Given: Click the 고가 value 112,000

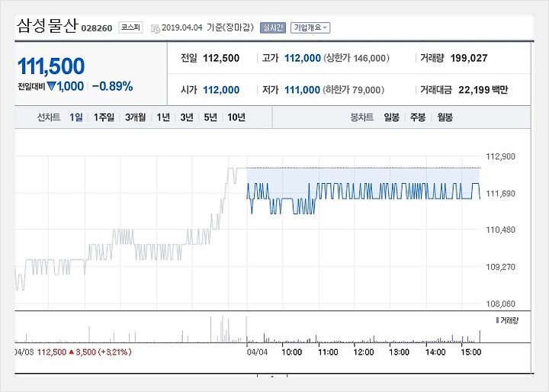Looking at the screenshot, I should pyautogui.click(x=303, y=58).
